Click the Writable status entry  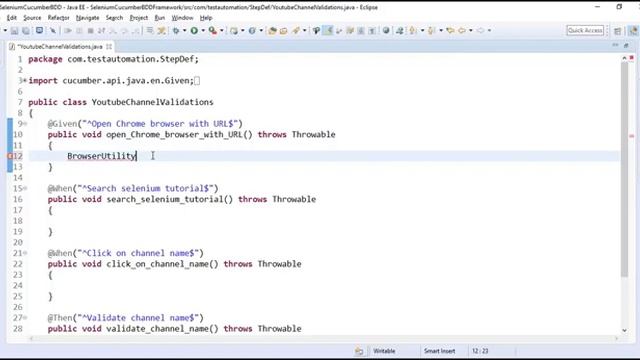pos(384,351)
